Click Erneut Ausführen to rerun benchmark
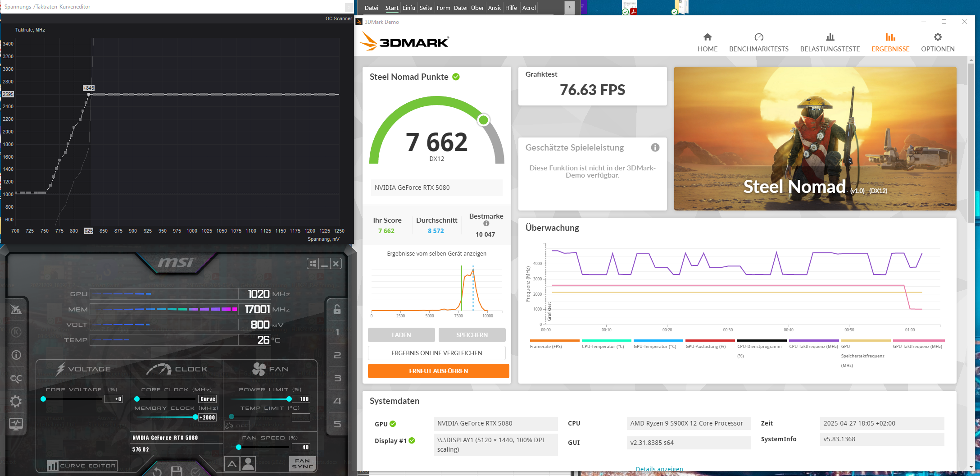 point(439,371)
